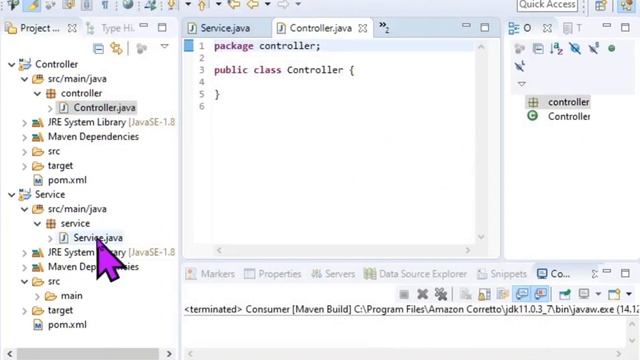Click Previous Annotation up-arrow icon
The width and height of the screenshot is (640, 360).
pos(202,5)
